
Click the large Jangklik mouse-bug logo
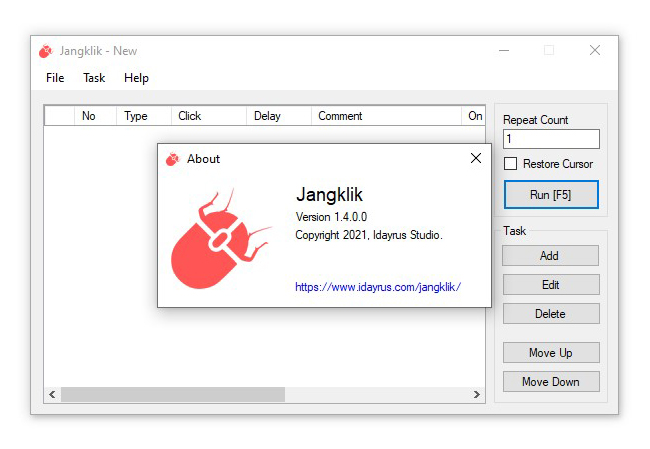click(221, 239)
